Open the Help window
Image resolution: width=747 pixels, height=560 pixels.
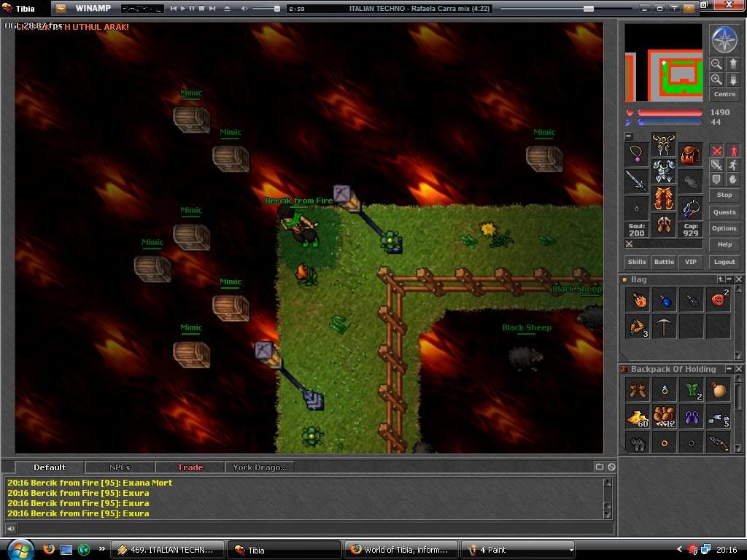724,245
